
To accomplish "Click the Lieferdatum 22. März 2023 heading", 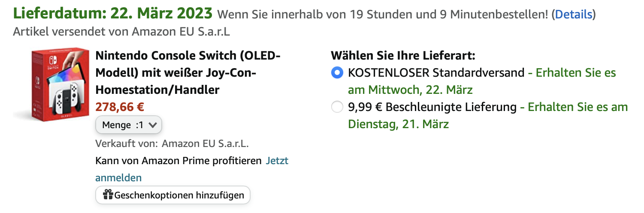I will point(113,14).
